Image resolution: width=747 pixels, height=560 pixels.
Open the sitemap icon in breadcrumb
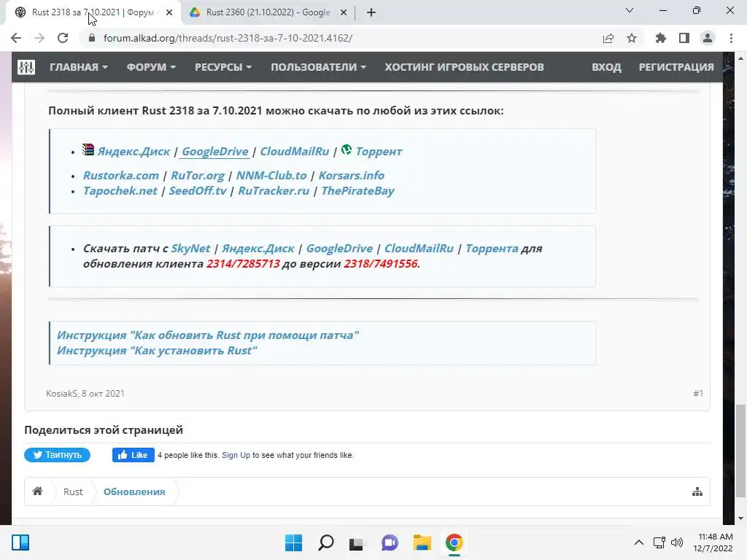697,491
